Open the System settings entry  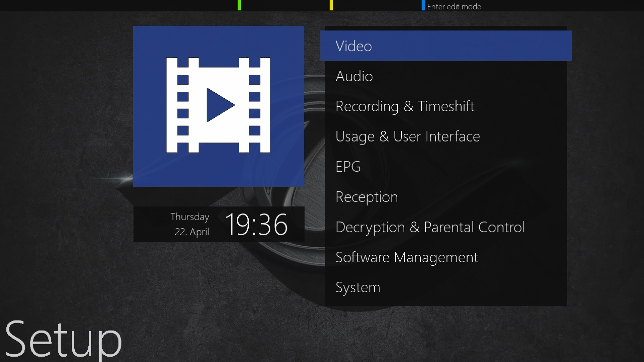coord(358,287)
